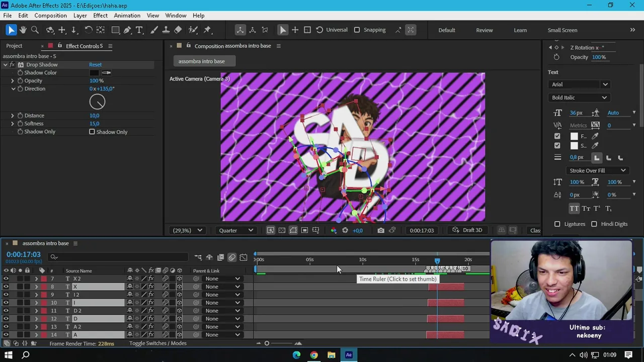Select the Hand tool in toolbar
The image size is (644, 362).
tap(23, 30)
